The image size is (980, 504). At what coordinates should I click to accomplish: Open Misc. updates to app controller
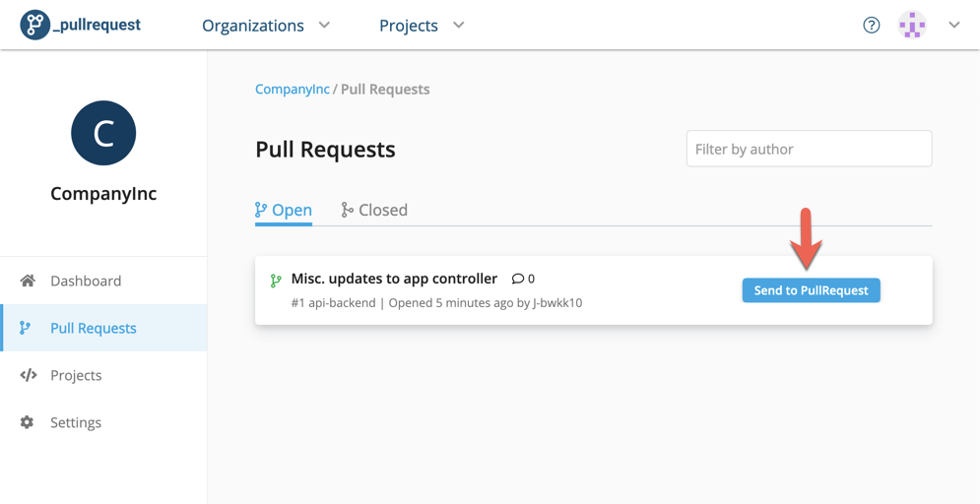[394, 279]
